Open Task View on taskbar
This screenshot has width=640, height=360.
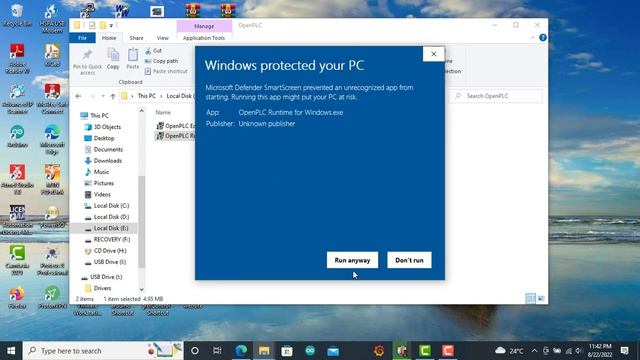(217, 351)
